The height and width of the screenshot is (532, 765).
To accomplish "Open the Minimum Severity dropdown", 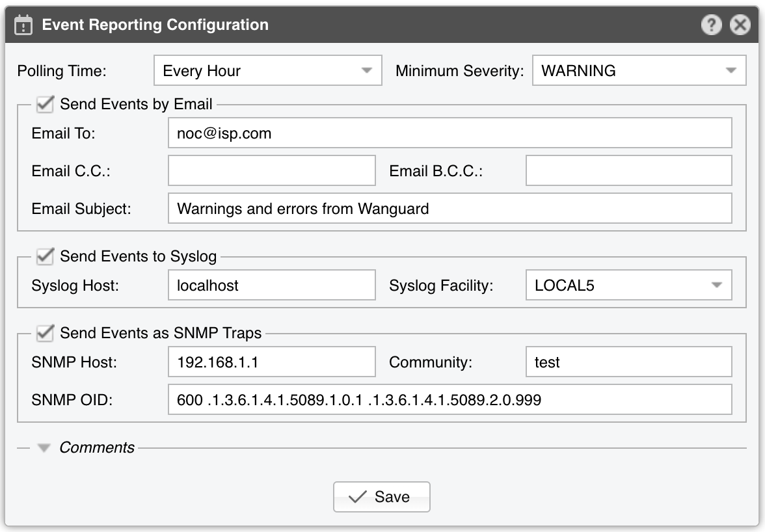I will (639, 71).
